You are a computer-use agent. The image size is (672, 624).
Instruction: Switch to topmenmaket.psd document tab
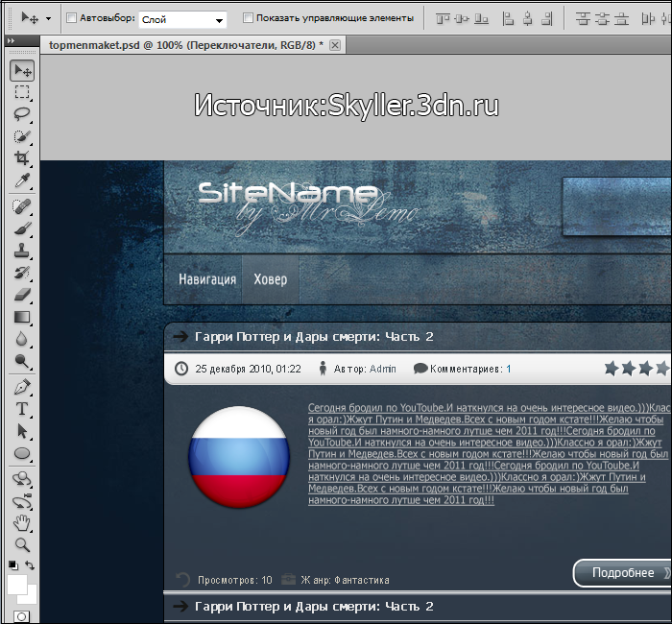[182, 45]
